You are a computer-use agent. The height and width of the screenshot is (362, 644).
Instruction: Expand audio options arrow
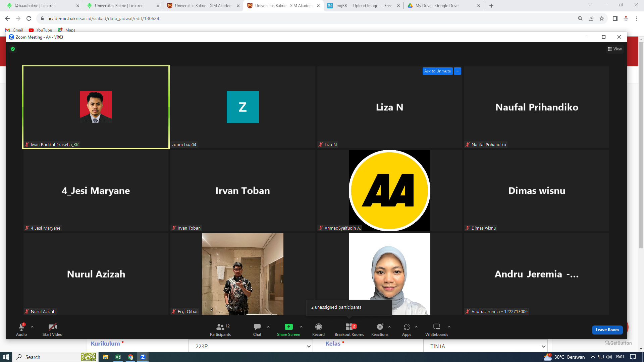coord(32,327)
